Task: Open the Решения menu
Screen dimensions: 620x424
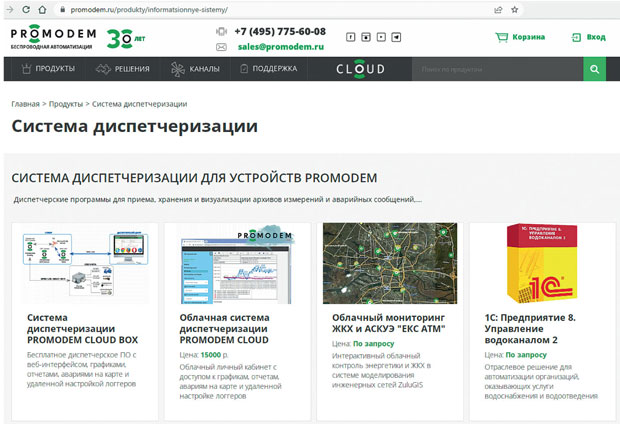Action: (x=123, y=69)
